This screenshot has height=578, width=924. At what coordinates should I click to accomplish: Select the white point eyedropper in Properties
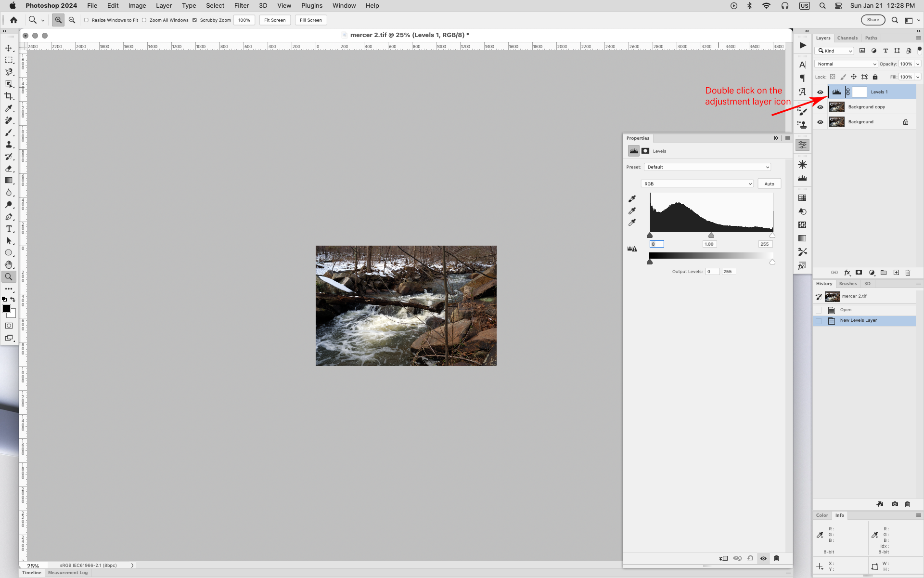coord(632,222)
